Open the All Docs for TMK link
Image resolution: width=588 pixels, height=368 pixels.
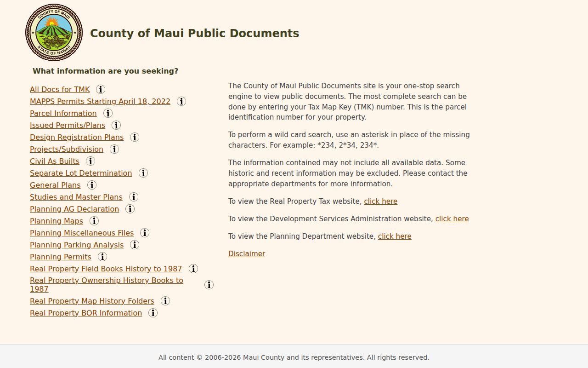(x=60, y=89)
